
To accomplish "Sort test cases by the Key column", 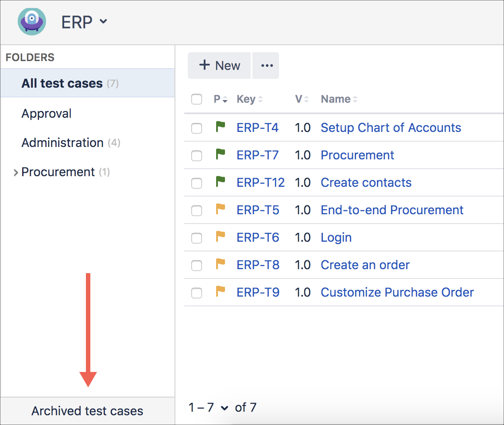I will point(249,99).
